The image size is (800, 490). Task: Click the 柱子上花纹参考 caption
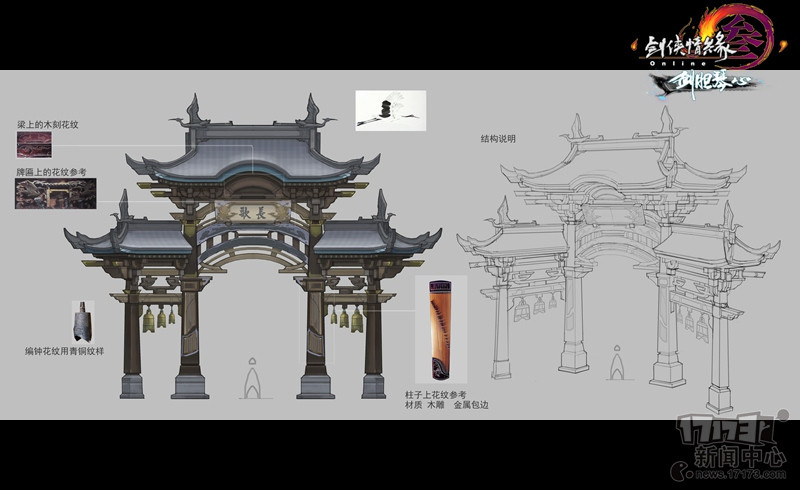click(x=435, y=395)
